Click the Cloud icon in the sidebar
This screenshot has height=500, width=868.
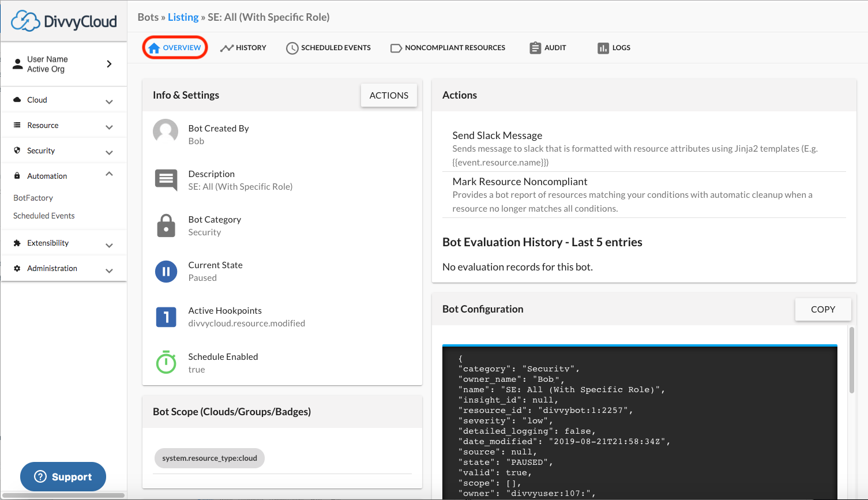17,100
